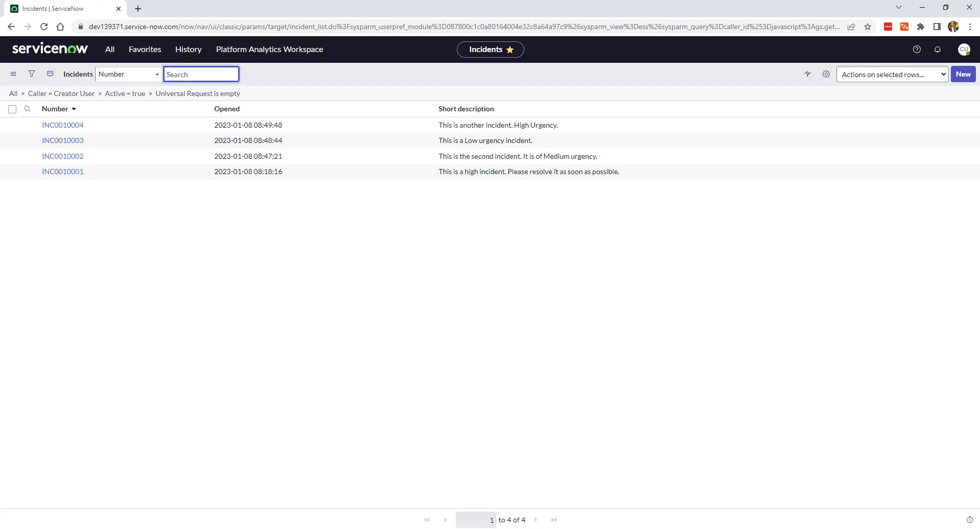Click the Opened column header
This screenshot has width=980, height=529.
(x=227, y=109)
